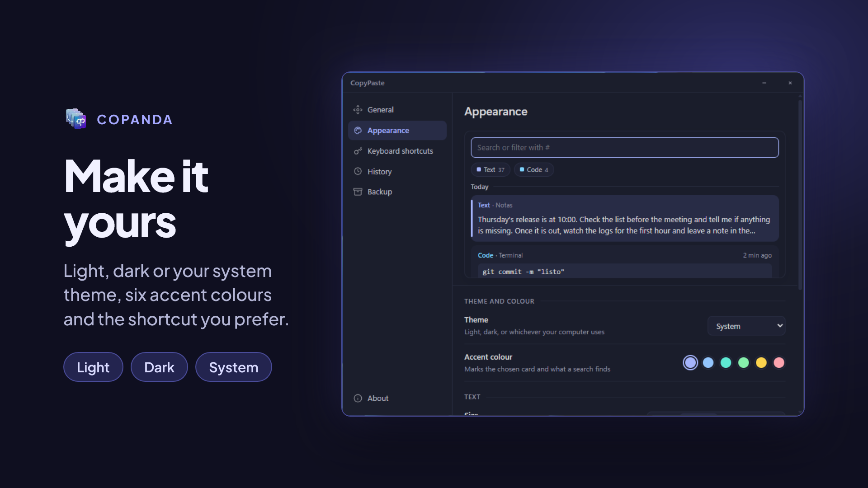Click the COPANDA brand name text

(x=135, y=120)
